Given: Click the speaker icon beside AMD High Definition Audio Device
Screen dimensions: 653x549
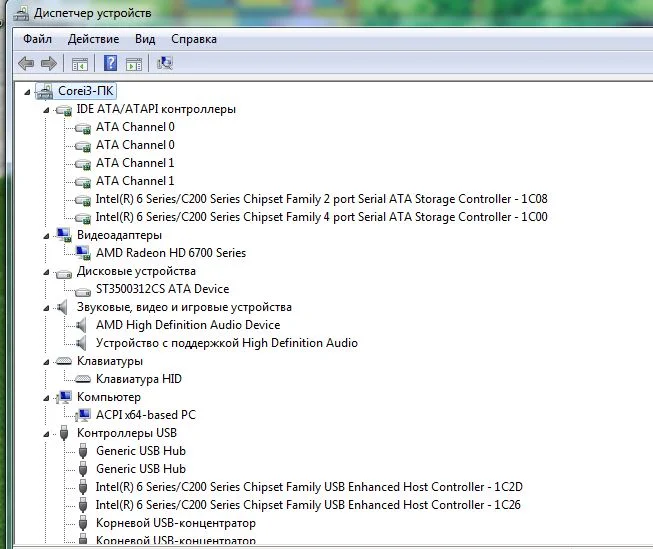Looking at the screenshot, I should click(x=84, y=325).
